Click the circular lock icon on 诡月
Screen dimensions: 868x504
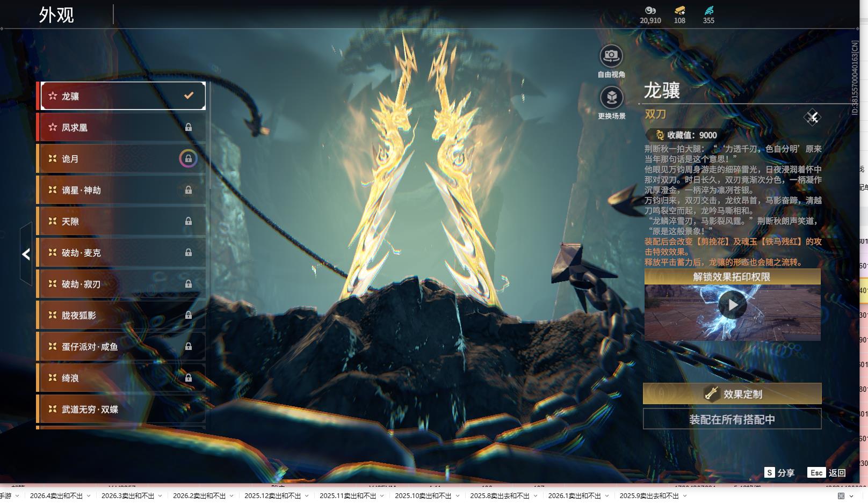[x=188, y=159]
